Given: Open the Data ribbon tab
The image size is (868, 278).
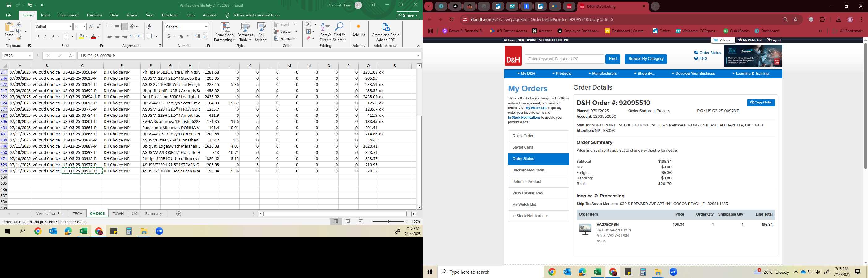Looking at the screenshot, I should tap(114, 15).
